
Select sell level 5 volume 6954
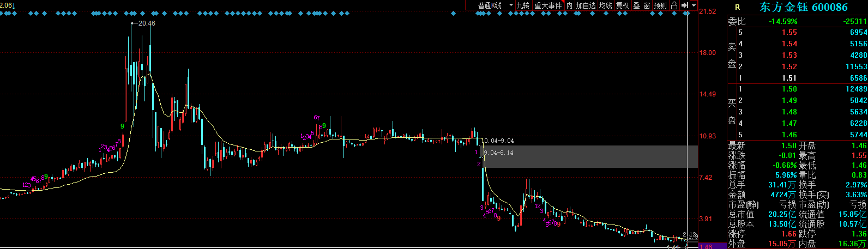pyautogui.click(x=858, y=32)
